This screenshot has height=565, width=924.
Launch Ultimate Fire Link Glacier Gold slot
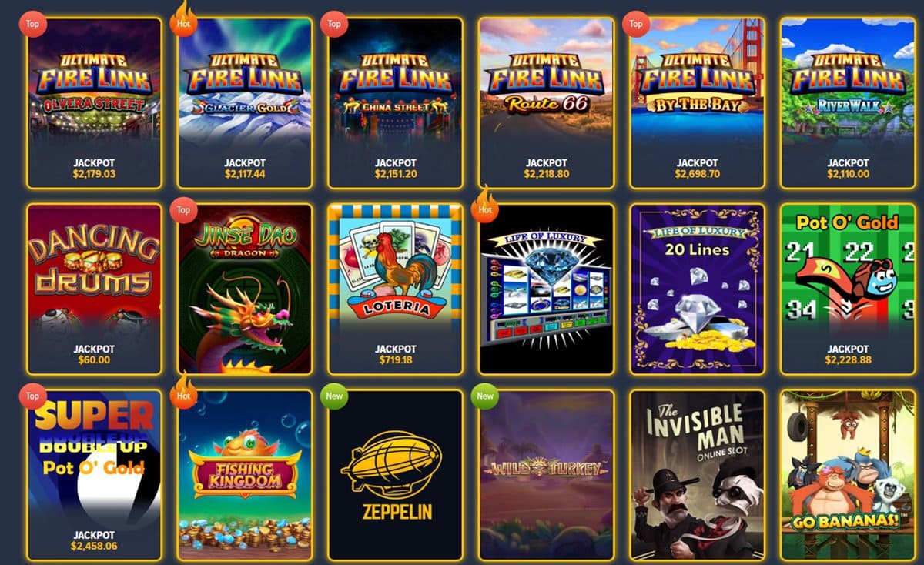click(245, 103)
